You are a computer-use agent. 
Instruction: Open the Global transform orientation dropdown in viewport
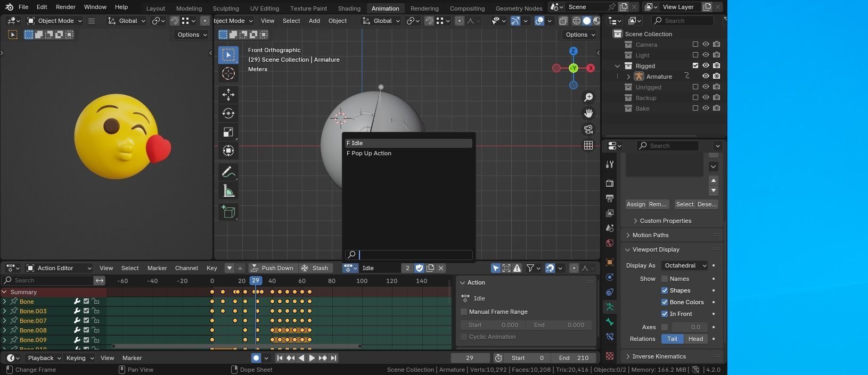(381, 21)
